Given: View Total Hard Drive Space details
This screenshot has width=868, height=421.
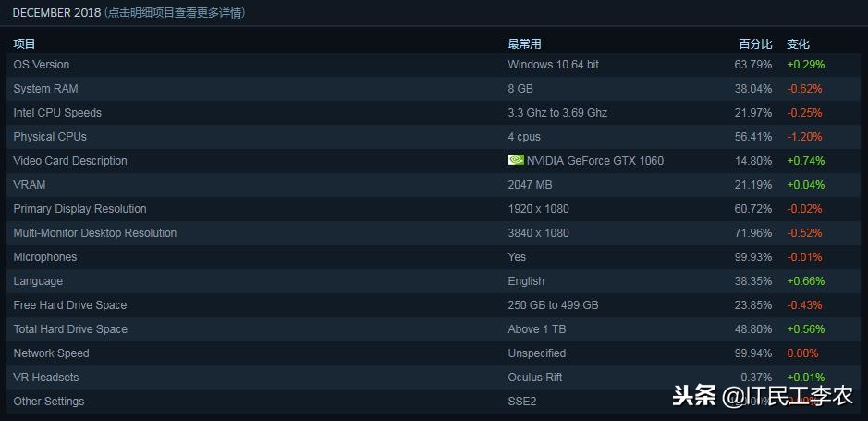Looking at the screenshot, I should coord(70,329).
